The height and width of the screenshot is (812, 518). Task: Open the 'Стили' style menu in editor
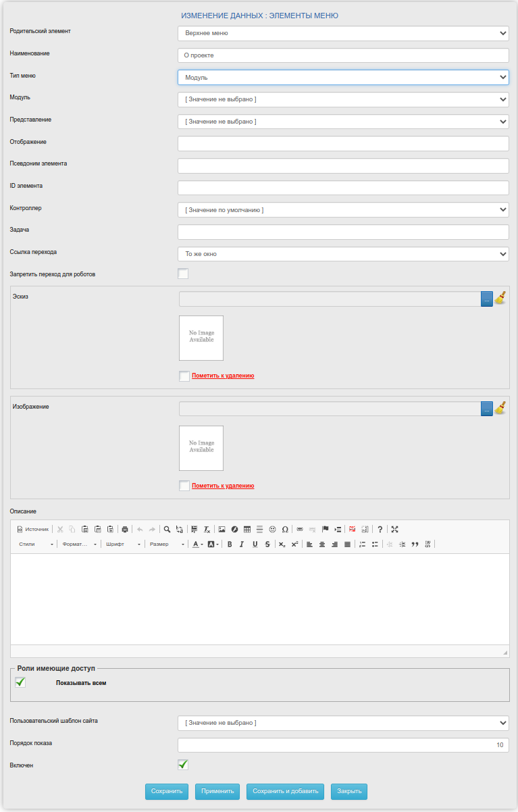(x=36, y=544)
